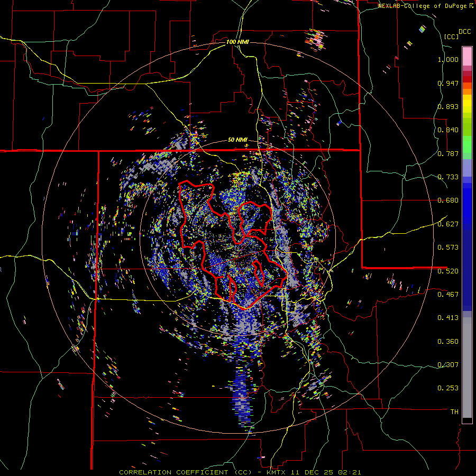
Task: Click the 1.000 value on the color scale
Action: tap(448, 59)
